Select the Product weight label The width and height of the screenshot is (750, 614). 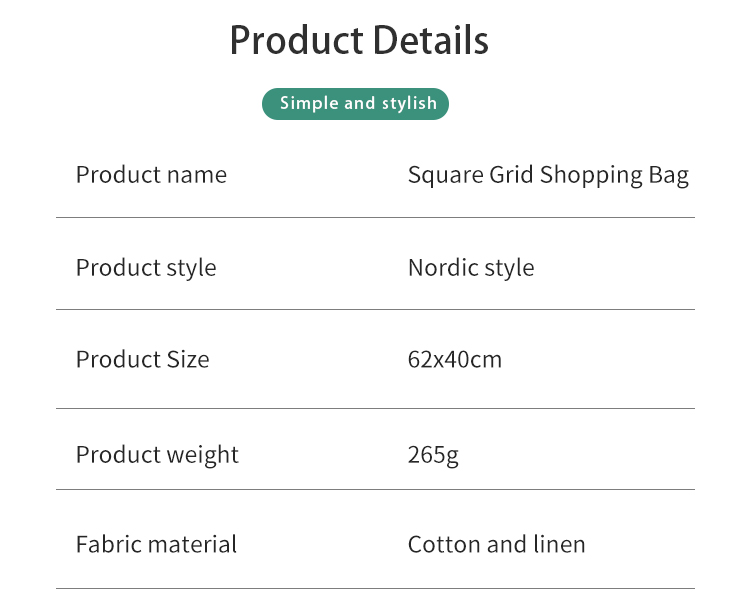157,455
